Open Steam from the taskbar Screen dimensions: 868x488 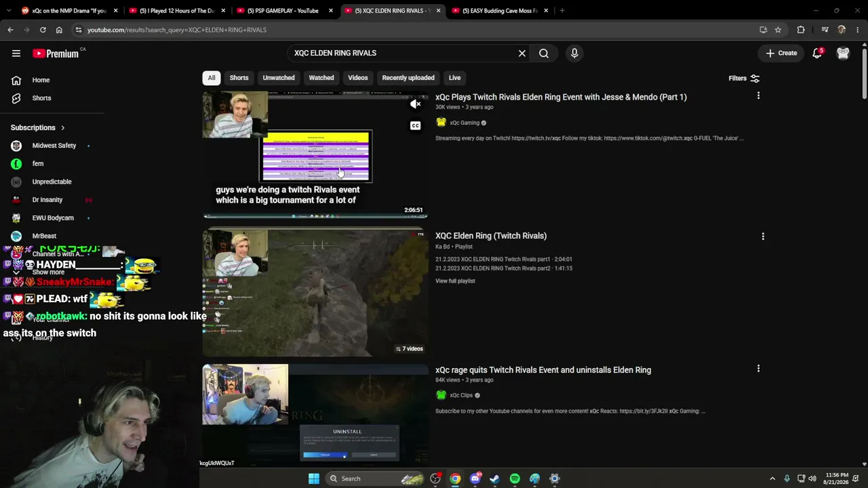[x=495, y=479]
